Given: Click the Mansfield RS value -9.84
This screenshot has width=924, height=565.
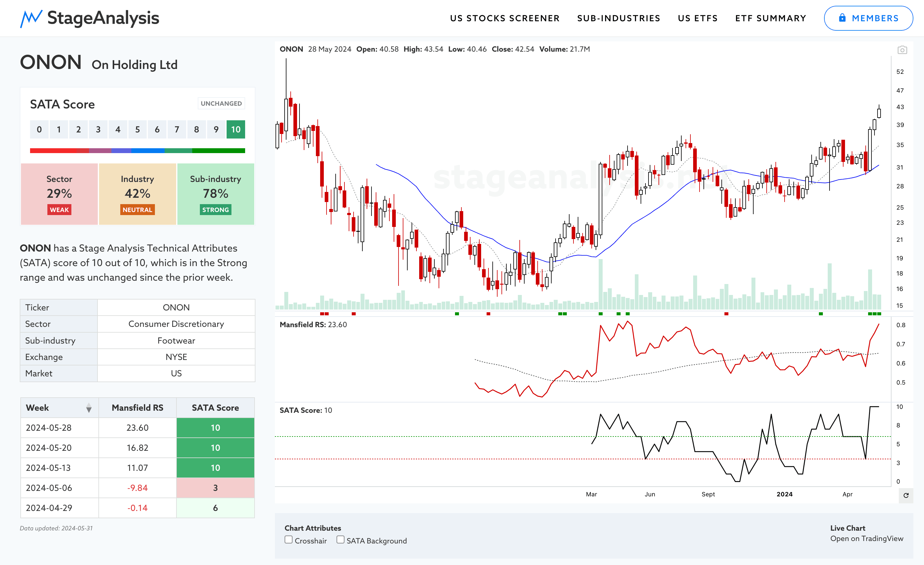Looking at the screenshot, I should click(137, 488).
